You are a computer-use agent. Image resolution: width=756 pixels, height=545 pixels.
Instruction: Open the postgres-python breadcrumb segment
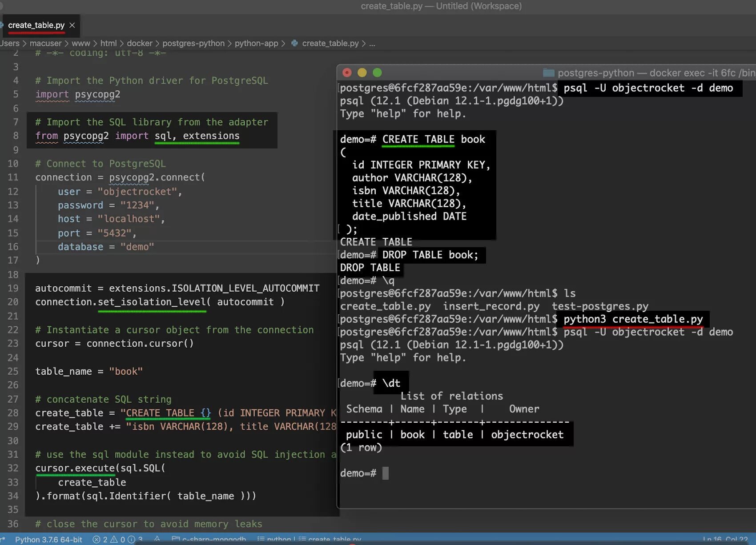193,43
